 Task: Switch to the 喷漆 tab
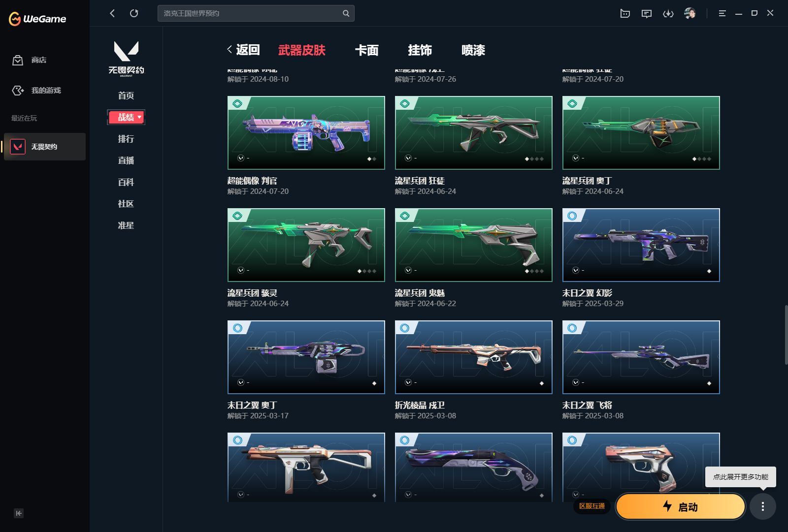(472, 50)
